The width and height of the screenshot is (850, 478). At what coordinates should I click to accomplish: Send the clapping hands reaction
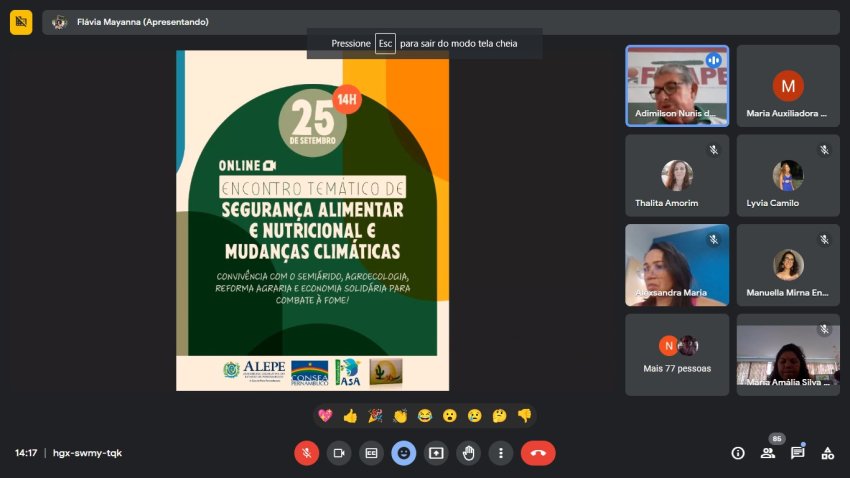[x=400, y=415]
